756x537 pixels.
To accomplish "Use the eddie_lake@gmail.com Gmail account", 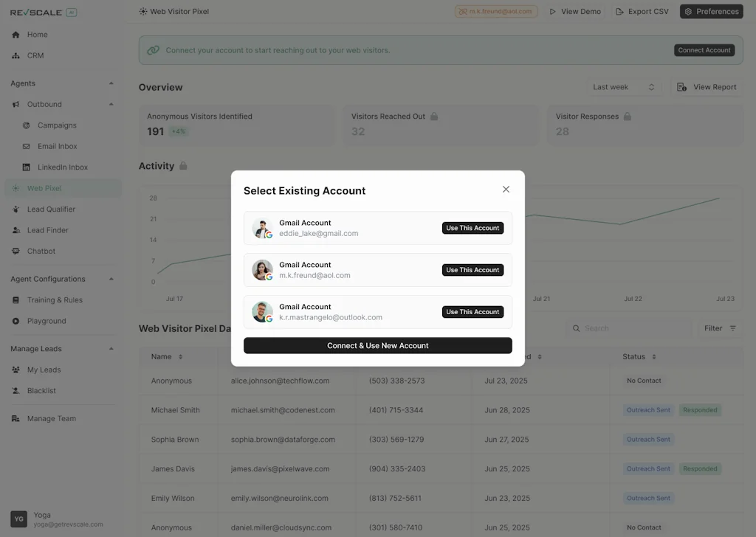I will point(472,227).
